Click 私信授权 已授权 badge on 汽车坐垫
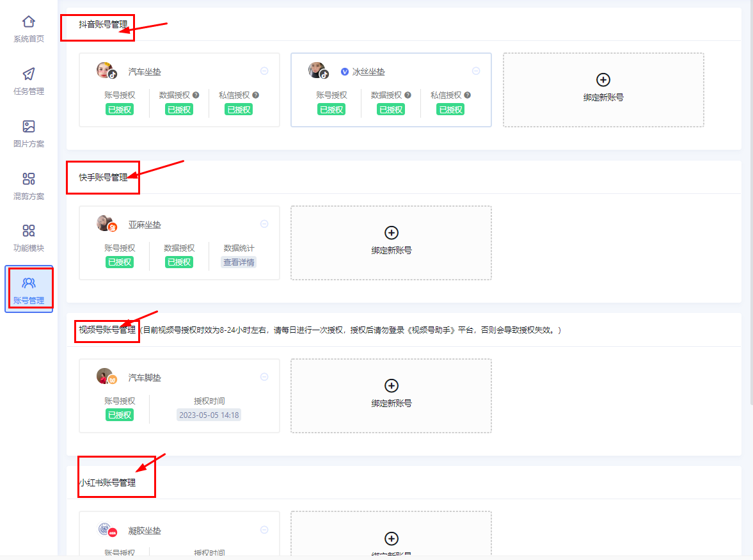753x560 pixels. point(239,109)
